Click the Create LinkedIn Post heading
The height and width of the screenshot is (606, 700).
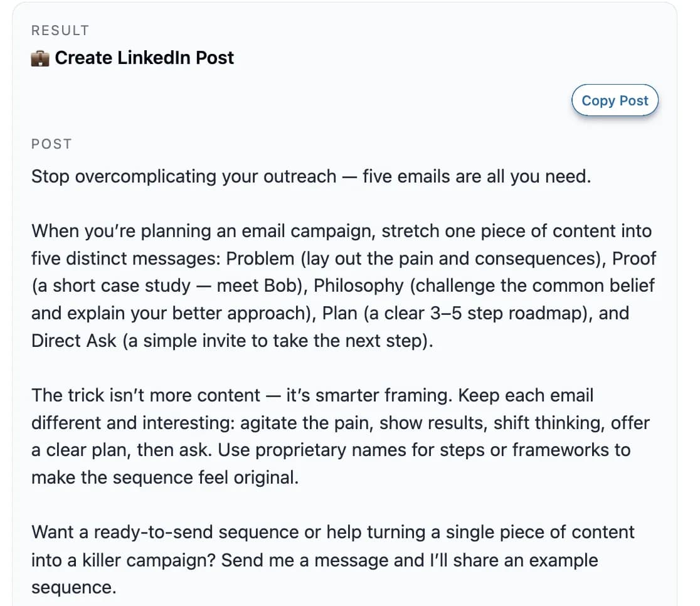[x=144, y=58]
